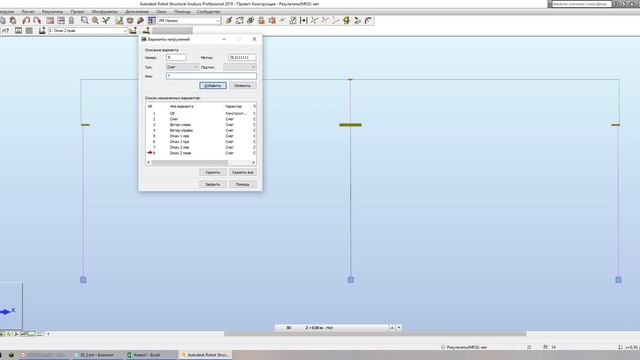Click the orange padlock icon
The image size is (640, 360).
pyautogui.click(x=261, y=20)
